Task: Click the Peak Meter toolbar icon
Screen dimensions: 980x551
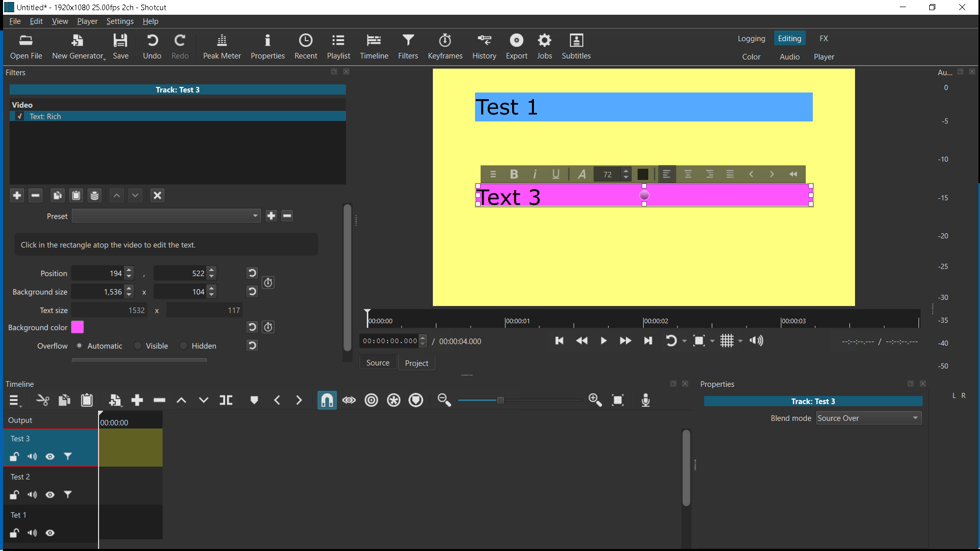Action: coord(222,46)
